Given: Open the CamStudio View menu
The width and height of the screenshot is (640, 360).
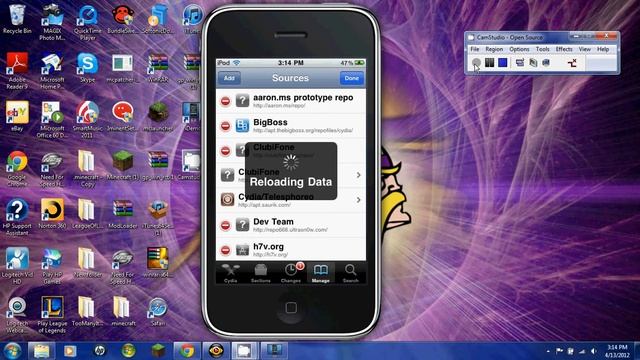Looking at the screenshot, I should (x=584, y=49).
